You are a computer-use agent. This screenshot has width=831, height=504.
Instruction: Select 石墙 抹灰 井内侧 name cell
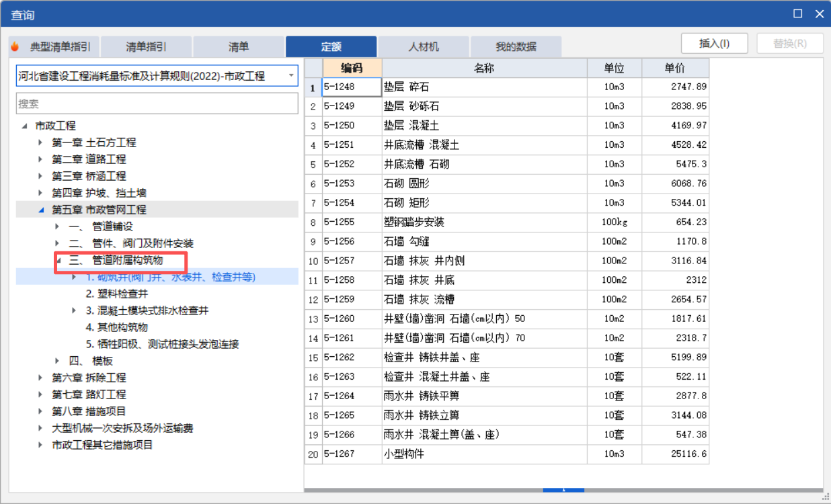point(484,261)
